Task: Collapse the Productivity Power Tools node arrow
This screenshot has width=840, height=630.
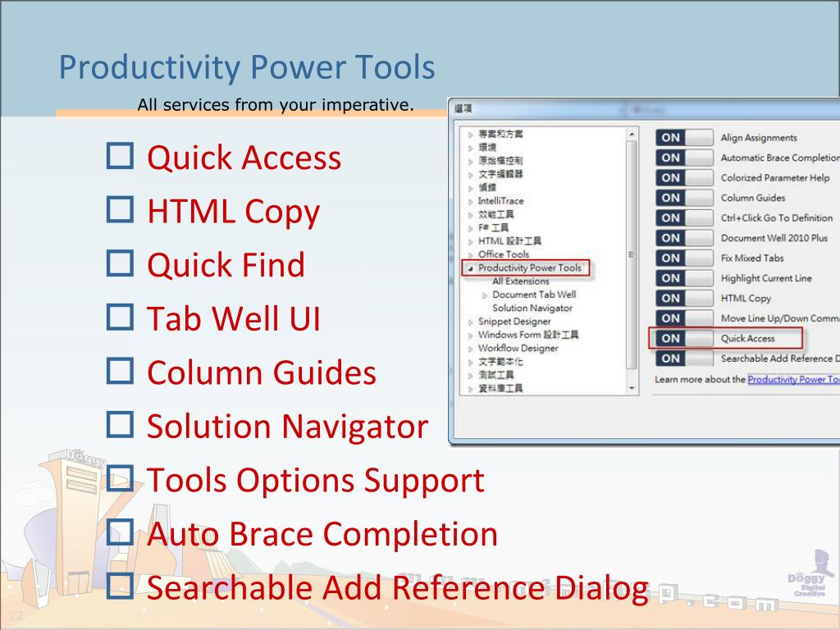Action: click(x=470, y=268)
